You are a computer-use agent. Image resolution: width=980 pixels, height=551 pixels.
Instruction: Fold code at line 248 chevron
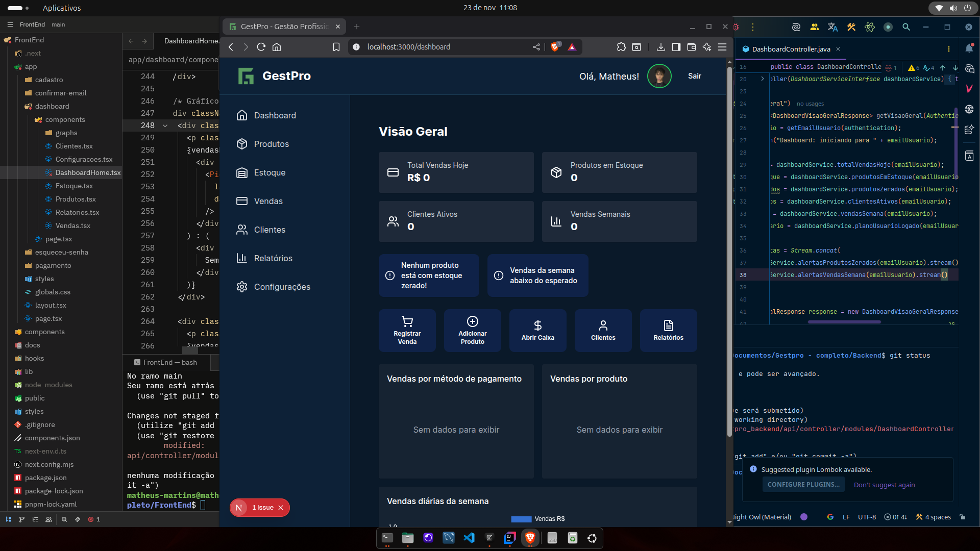tap(165, 126)
